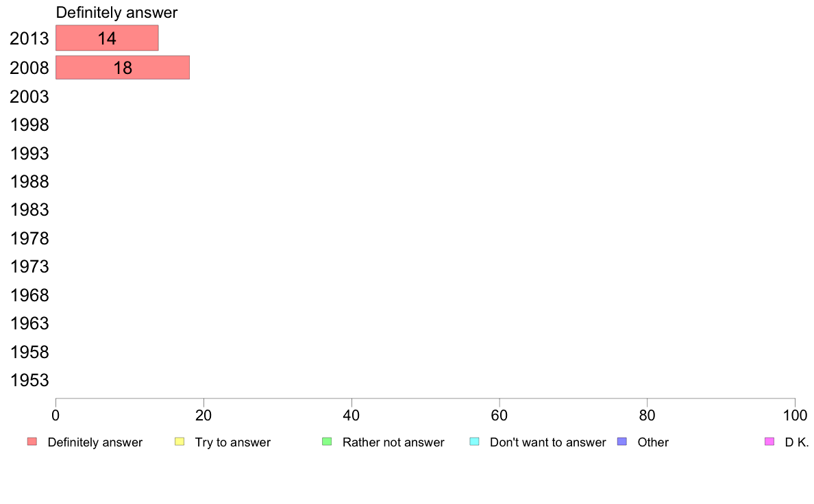Click the 1988 year label
Screen dimensions: 814x504
click(x=29, y=181)
